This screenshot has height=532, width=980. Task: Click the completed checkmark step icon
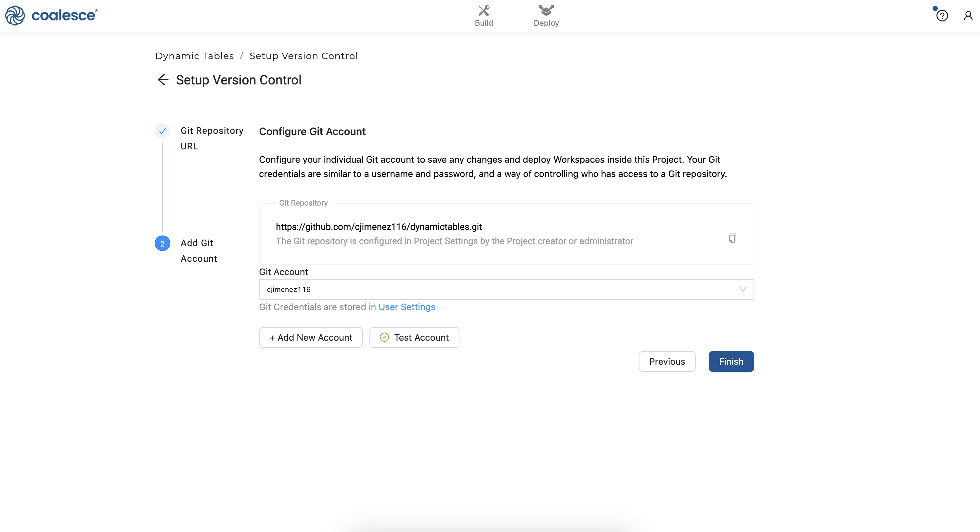[x=162, y=131]
